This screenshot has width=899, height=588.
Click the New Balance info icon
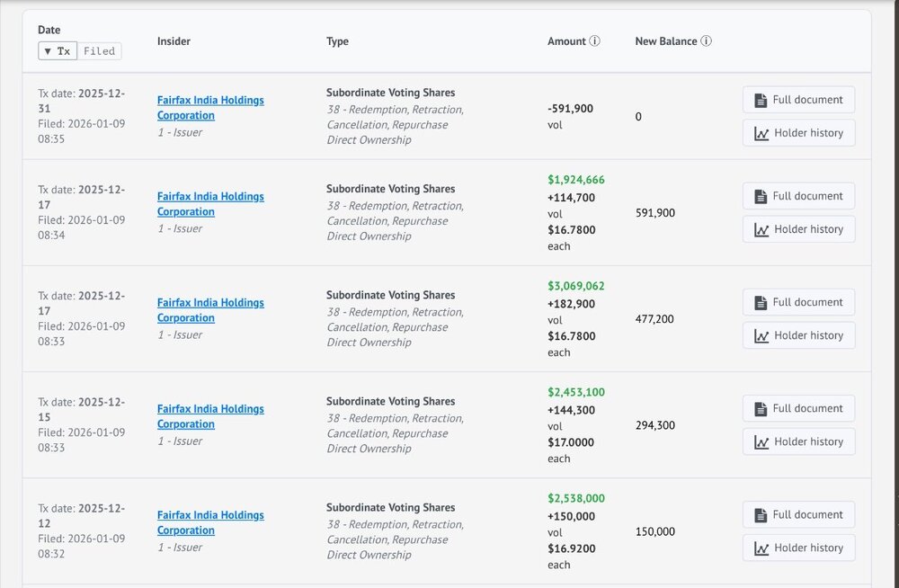click(707, 40)
